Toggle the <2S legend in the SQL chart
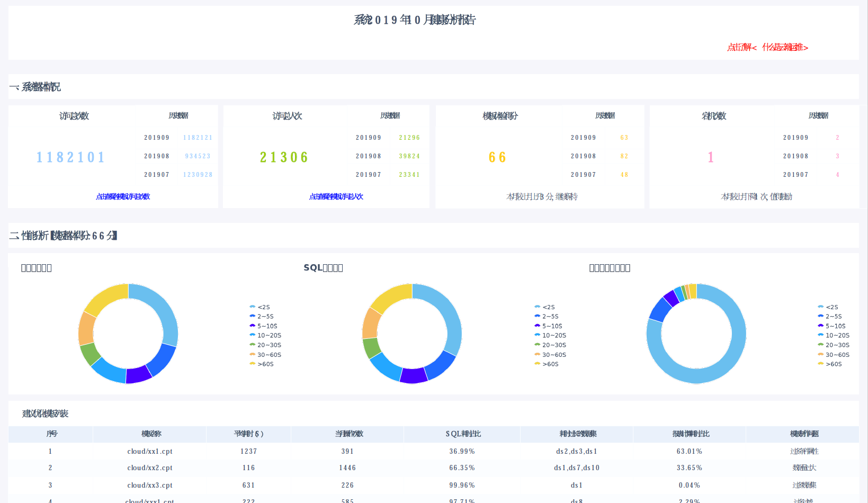The height and width of the screenshot is (503, 868). 545,307
